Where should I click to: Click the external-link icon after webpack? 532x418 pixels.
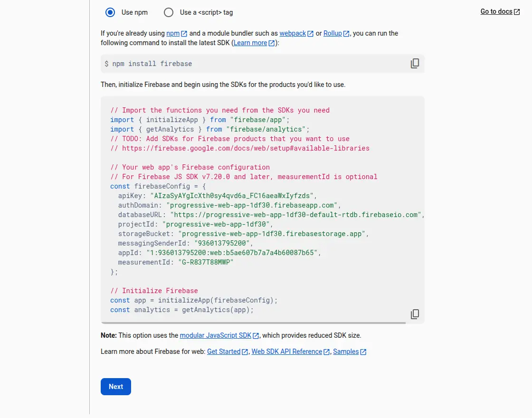point(310,34)
